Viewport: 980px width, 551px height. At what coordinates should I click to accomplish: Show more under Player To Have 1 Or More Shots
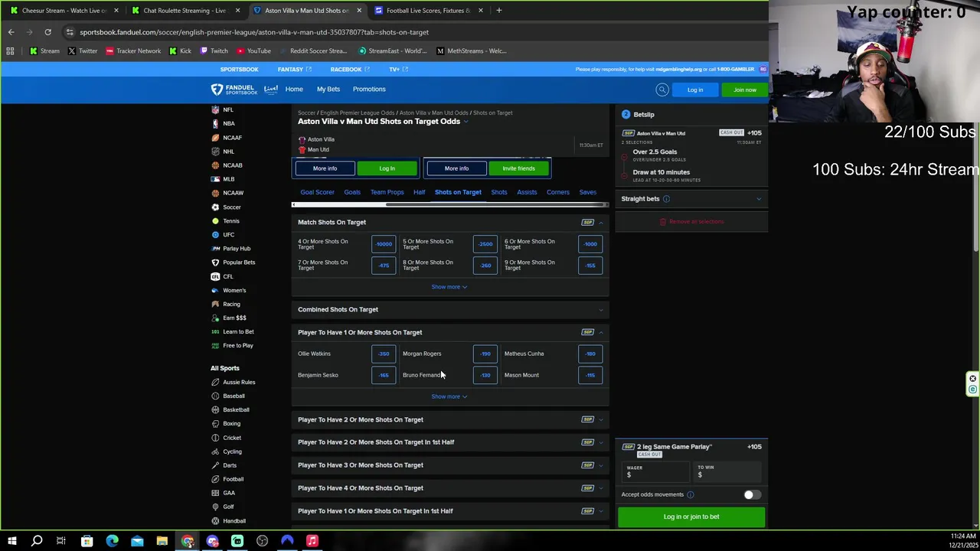449,396
